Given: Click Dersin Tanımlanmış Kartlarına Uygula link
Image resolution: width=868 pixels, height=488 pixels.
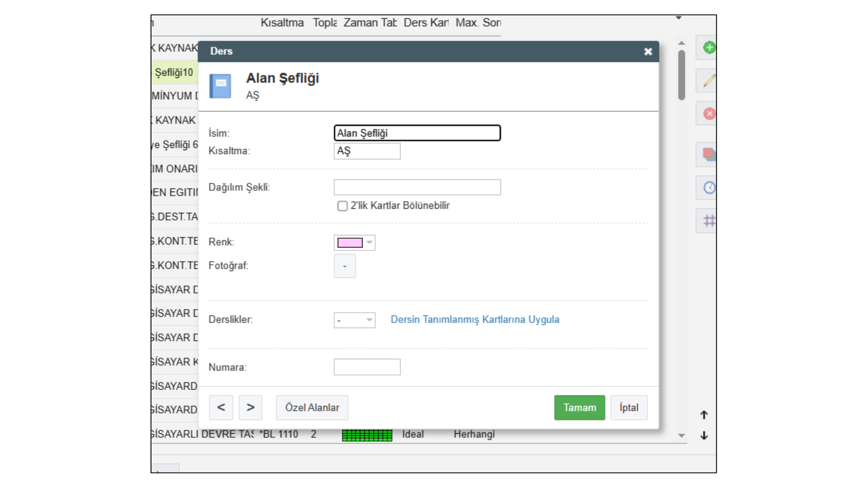Looking at the screenshot, I should tap(475, 319).
